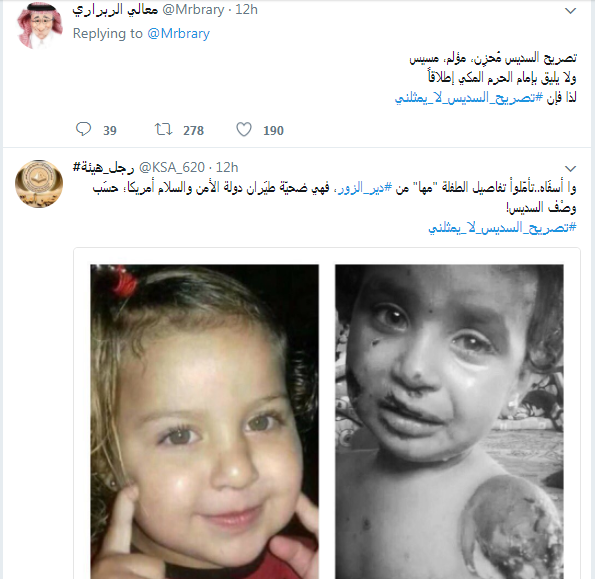This screenshot has width=595, height=579.
Task: Open the hashtag at the end of KSA_620's tweet
Action: 502,228
